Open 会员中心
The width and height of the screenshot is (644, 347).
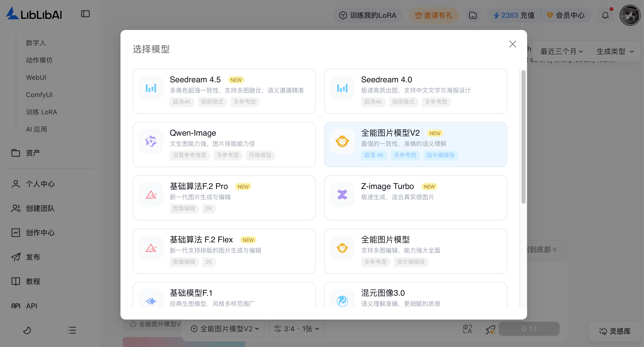click(x=566, y=15)
